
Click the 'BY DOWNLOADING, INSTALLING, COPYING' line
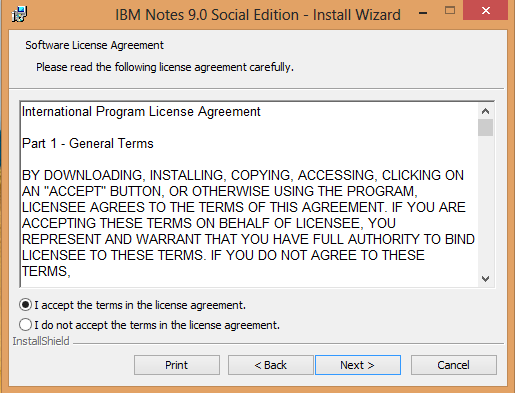(x=243, y=175)
